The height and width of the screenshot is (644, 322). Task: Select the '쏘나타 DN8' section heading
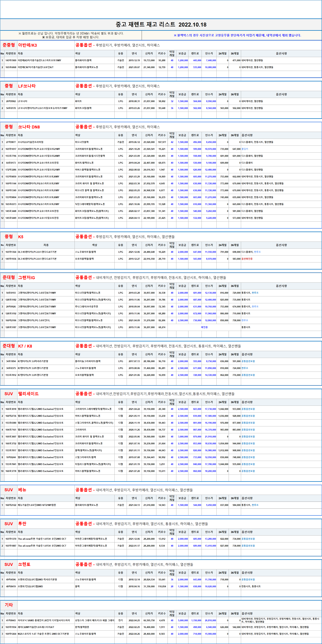pyautogui.click(x=29, y=127)
